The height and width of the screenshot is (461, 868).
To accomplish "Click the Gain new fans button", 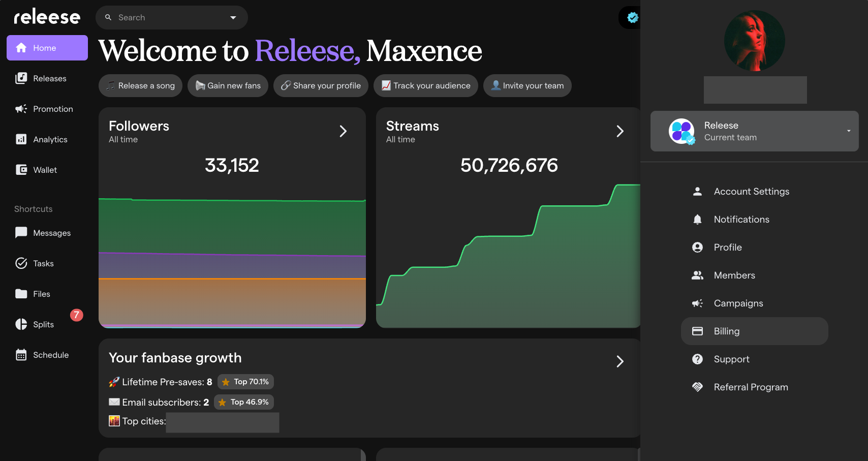I will (x=228, y=86).
